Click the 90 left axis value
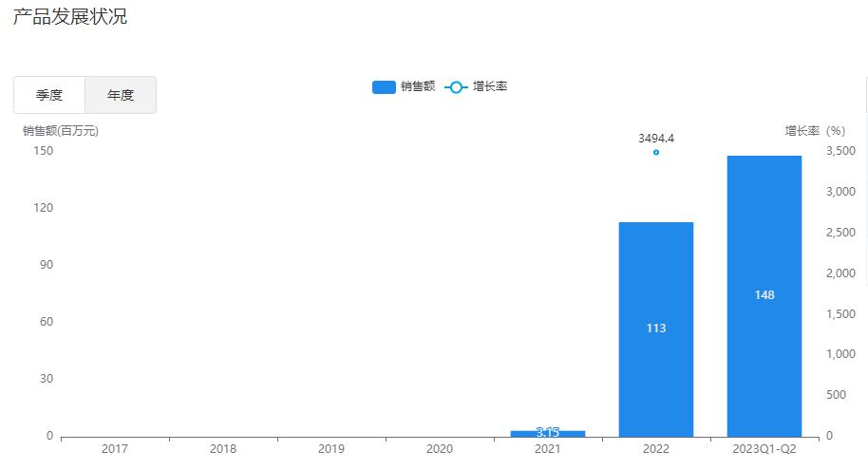 coord(47,265)
